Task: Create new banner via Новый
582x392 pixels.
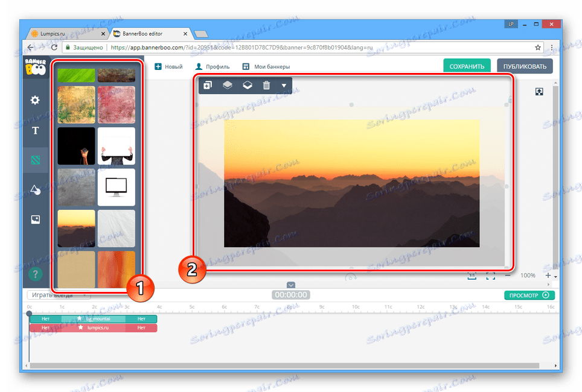Action: point(168,67)
